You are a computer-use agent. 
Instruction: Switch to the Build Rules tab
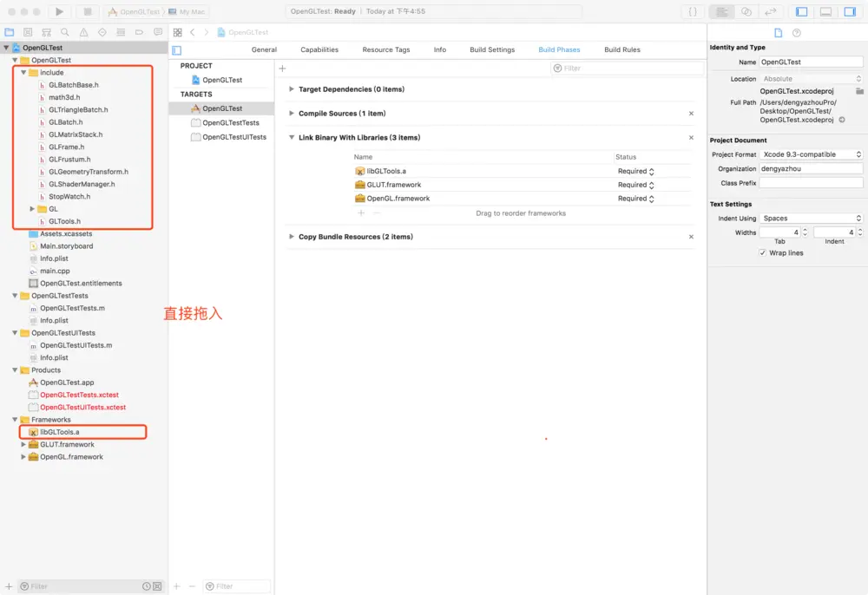click(x=622, y=49)
